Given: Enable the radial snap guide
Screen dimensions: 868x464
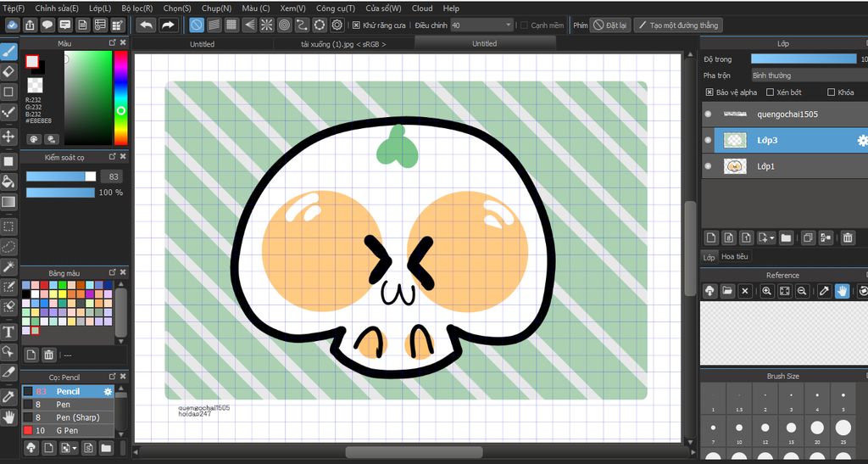Looking at the screenshot, I should pyautogui.click(x=267, y=25).
